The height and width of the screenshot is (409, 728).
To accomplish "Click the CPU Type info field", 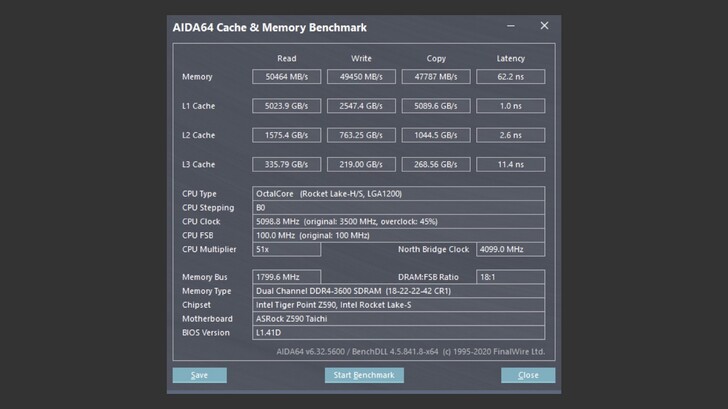I will click(x=398, y=193).
